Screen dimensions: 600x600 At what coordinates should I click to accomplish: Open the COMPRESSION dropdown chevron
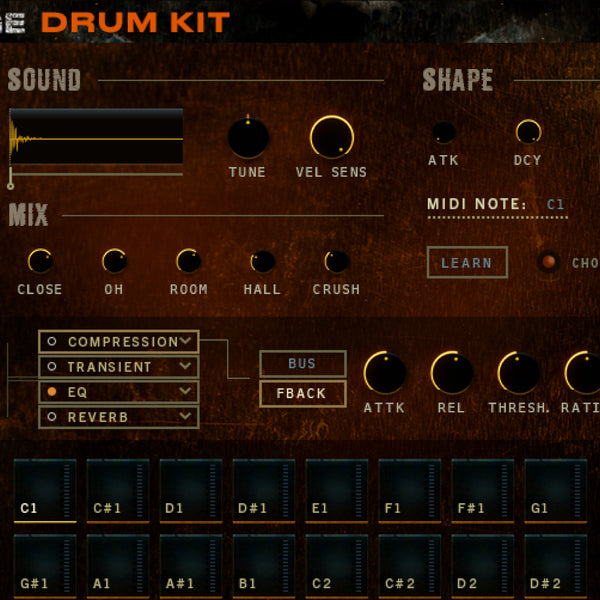coord(186,341)
